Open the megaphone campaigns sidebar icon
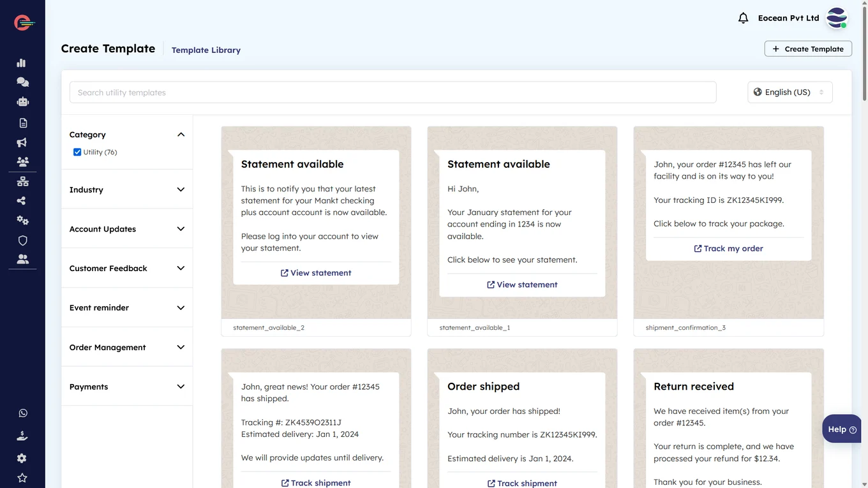The image size is (868, 488). [22, 142]
